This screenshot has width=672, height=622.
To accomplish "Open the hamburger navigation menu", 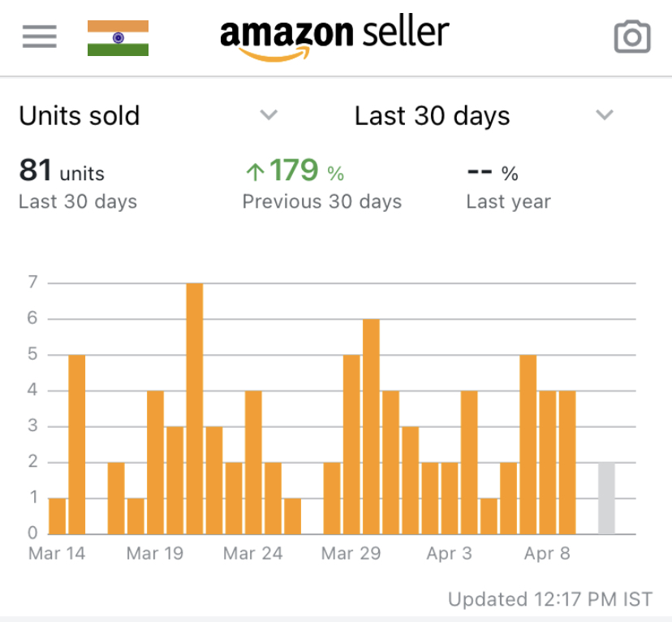I will [39, 37].
